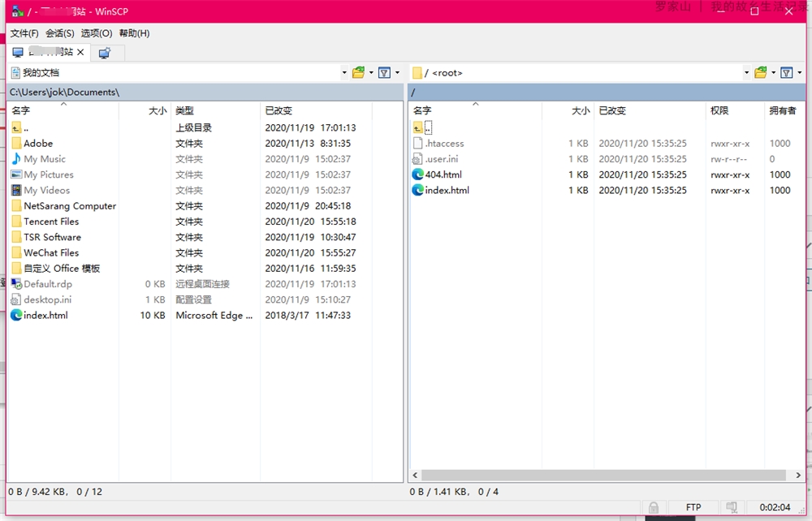
Task: Click the remote path bar /
Action: point(607,92)
